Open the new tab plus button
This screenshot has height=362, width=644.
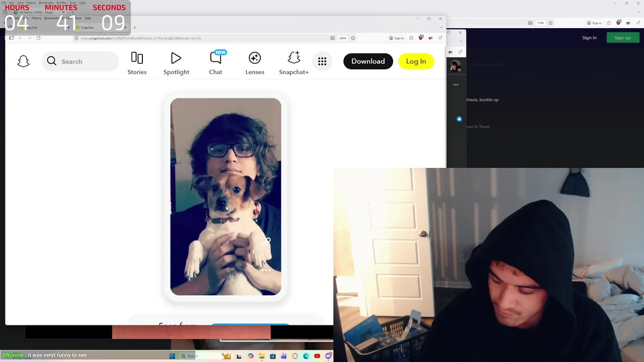(x=135, y=28)
